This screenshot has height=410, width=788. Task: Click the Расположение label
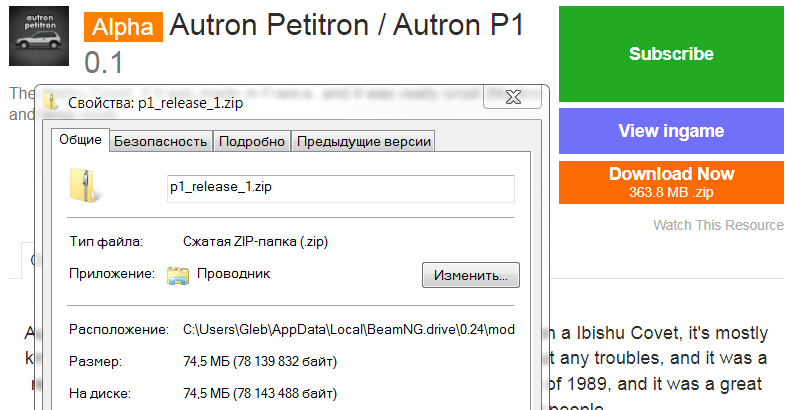pyautogui.click(x=119, y=330)
